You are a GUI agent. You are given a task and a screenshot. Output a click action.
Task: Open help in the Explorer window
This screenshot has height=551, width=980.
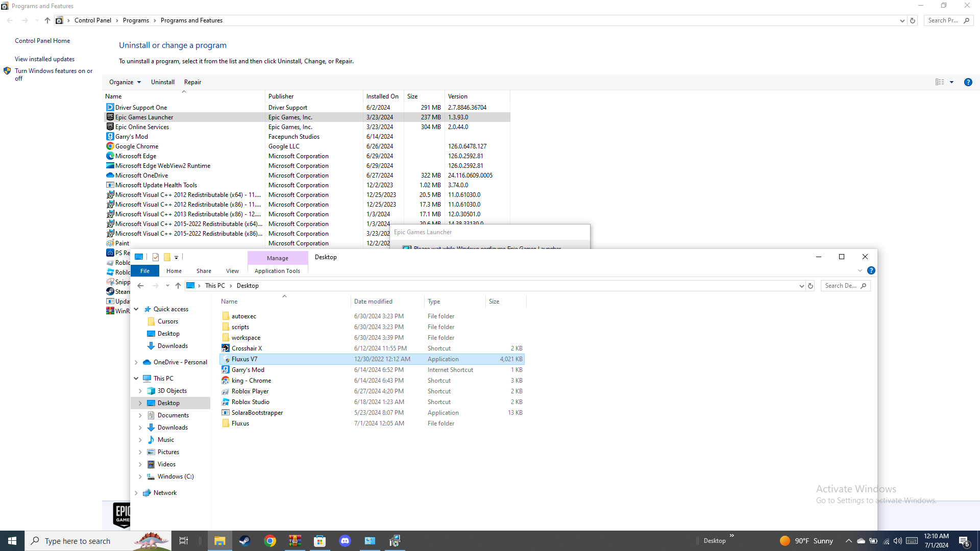tap(871, 270)
